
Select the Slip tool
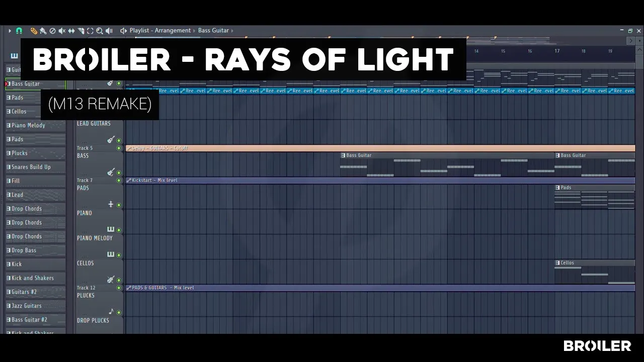pyautogui.click(x=71, y=31)
